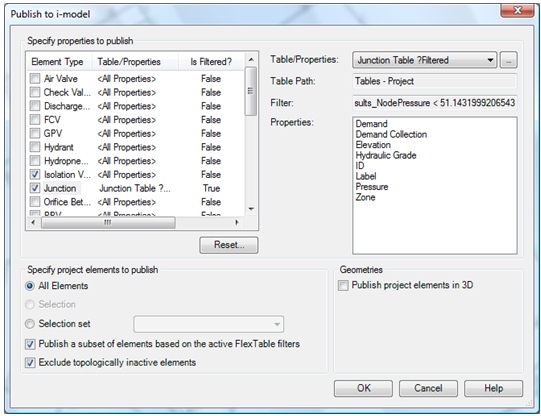This screenshot has height=416, width=541.
Task: Tick the Orifice Between checkbox
Action: pyautogui.click(x=35, y=202)
